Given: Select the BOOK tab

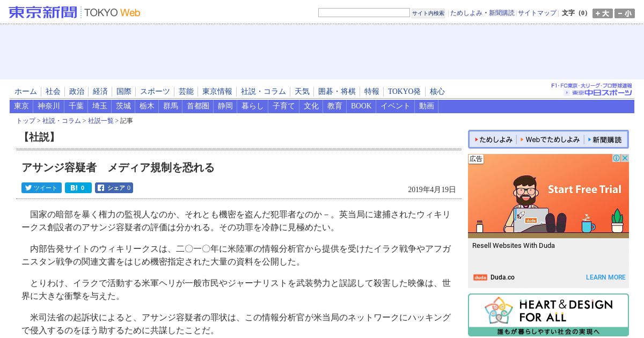Looking at the screenshot, I should pos(361,106).
